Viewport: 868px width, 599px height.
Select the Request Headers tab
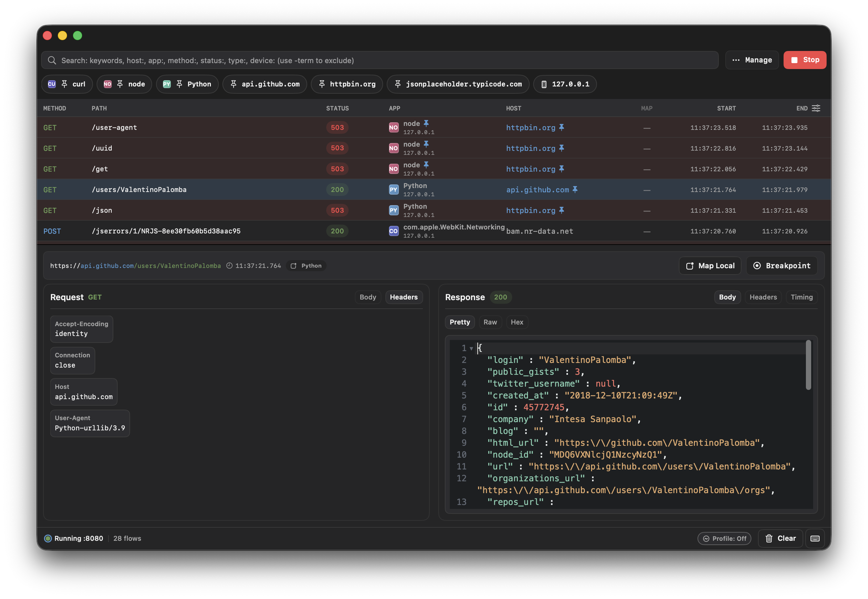[x=404, y=297]
